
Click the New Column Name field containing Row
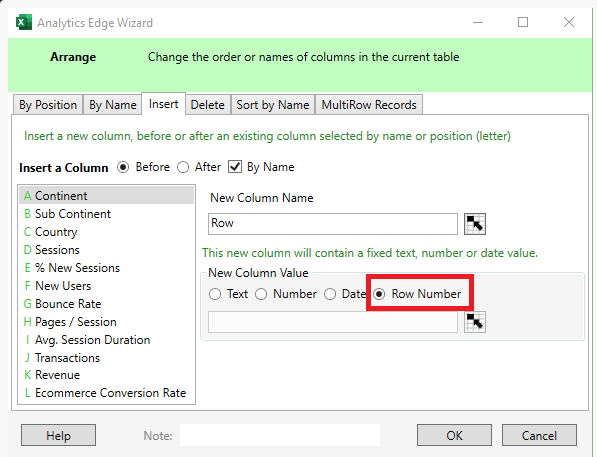[x=333, y=224]
